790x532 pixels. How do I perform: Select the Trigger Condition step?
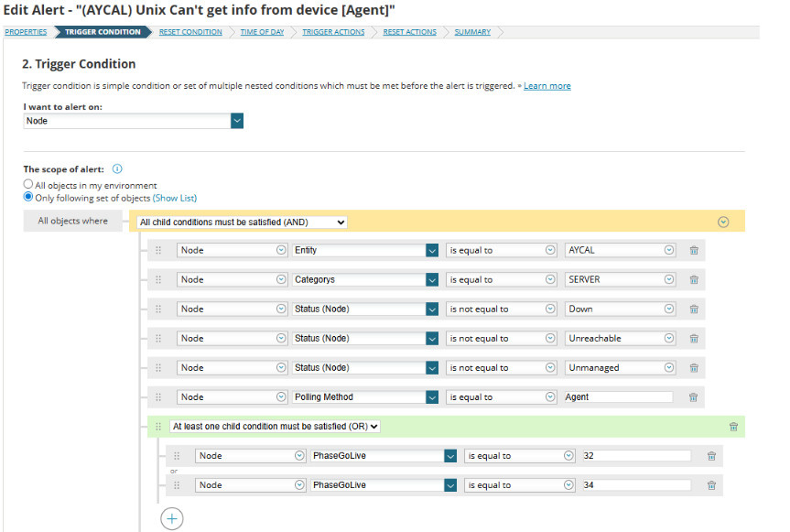pos(103,32)
